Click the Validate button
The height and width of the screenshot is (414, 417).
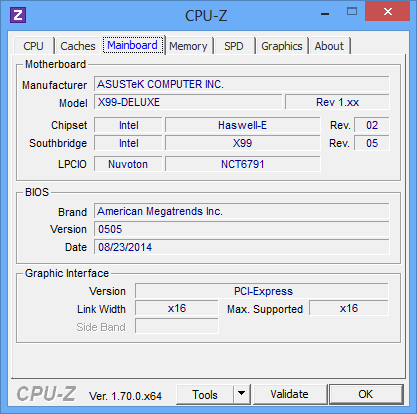289,394
